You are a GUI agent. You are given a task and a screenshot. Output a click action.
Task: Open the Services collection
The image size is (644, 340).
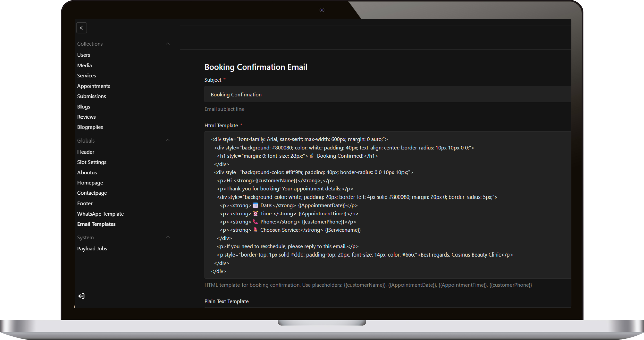(87, 75)
